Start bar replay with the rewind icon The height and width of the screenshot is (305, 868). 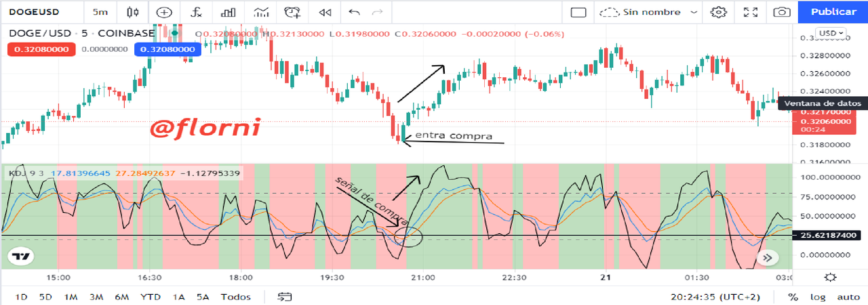325,12
